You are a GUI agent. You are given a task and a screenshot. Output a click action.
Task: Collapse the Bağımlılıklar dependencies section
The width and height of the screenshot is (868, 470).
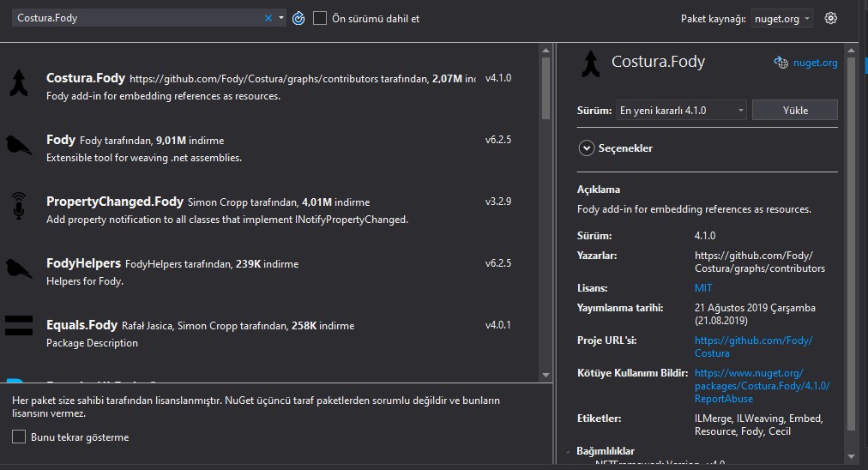(x=568, y=452)
